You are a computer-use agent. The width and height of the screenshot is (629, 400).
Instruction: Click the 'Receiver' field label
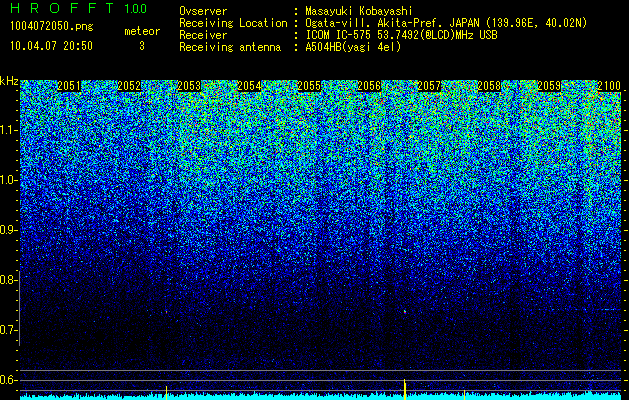203,35
